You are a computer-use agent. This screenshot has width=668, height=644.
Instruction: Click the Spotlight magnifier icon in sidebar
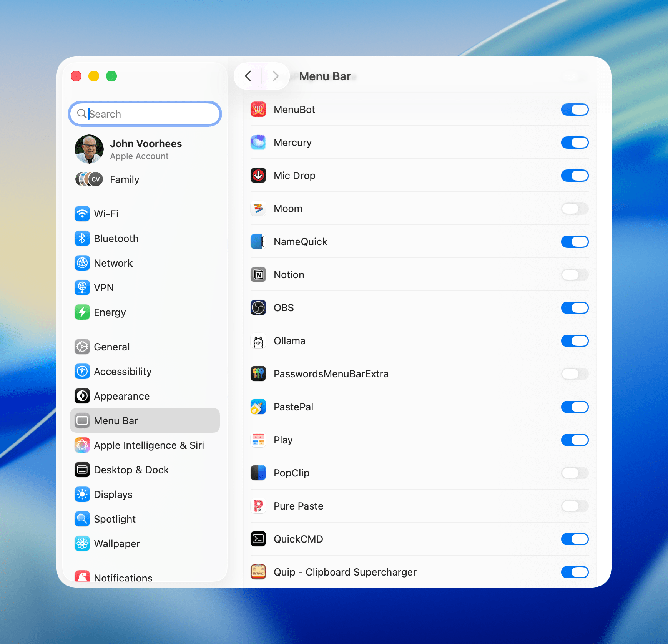click(x=82, y=519)
